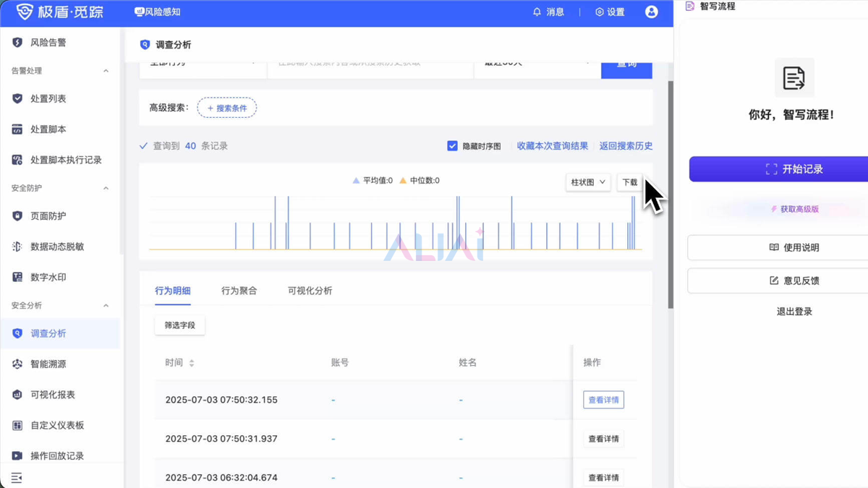868x488 pixels.
Task: Click the 风险告警 shield icon in sidebar
Action: (17, 43)
